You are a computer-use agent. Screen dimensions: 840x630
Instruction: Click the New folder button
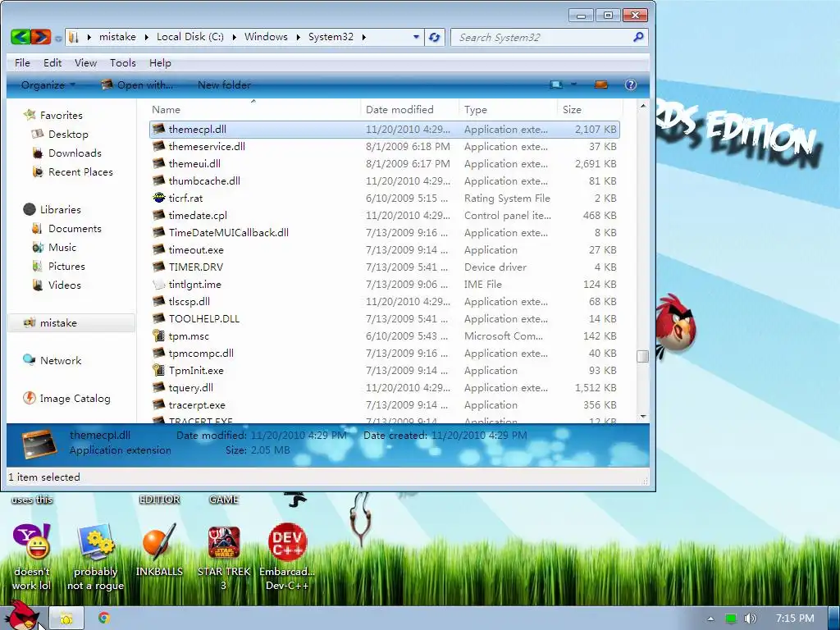point(224,84)
